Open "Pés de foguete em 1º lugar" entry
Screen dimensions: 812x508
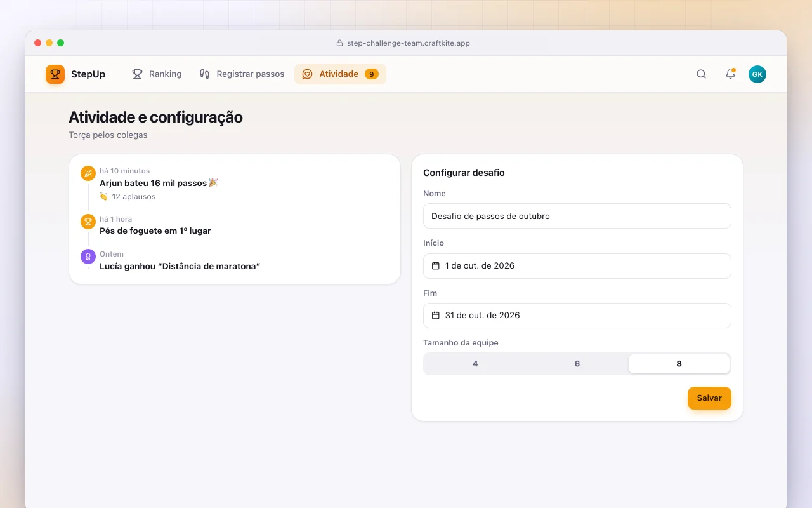click(x=155, y=231)
